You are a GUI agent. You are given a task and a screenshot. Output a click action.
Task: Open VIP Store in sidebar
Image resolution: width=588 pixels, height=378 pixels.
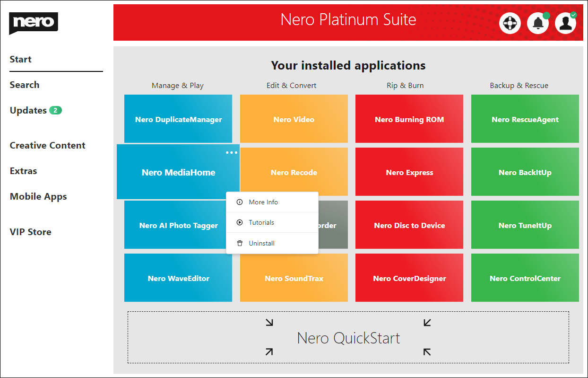[x=31, y=232]
